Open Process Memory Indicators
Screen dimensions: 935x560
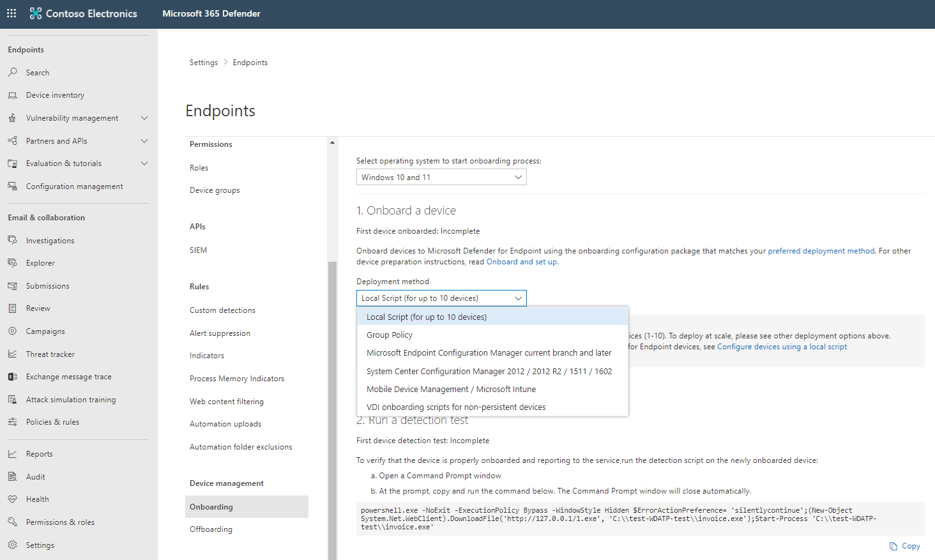click(x=237, y=379)
